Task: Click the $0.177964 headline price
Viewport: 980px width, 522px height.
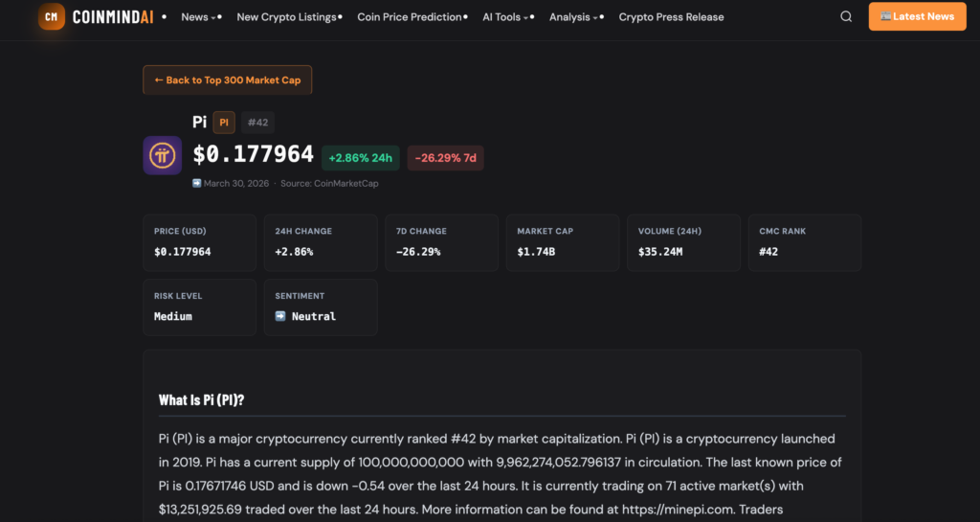Action: pos(253,154)
